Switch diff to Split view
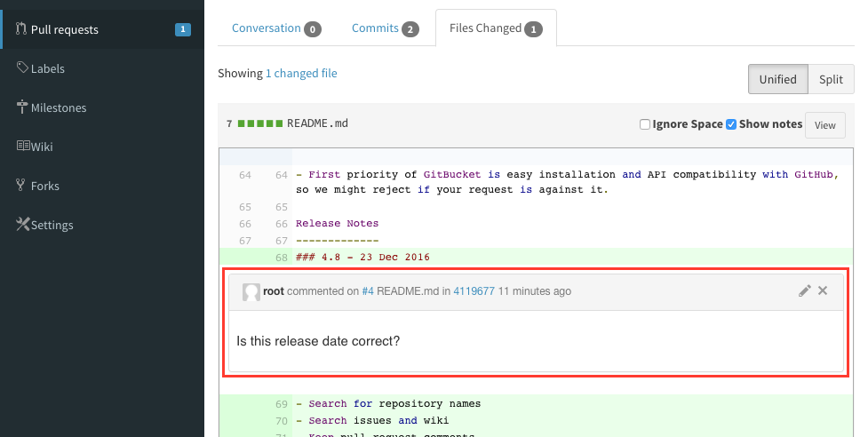The height and width of the screenshot is (437, 868). 831,79
